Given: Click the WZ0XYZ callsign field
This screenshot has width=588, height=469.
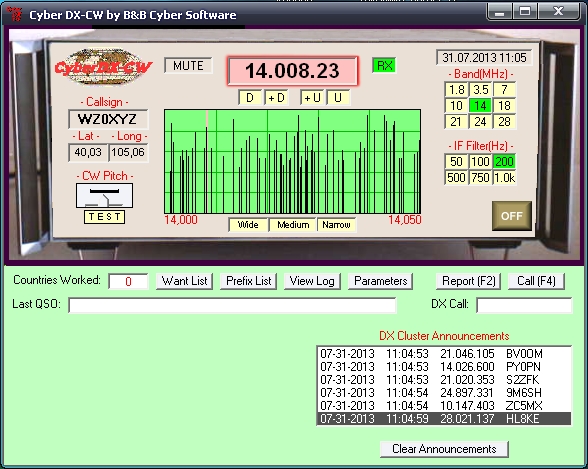Looking at the screenshot, I should (108, 119).
